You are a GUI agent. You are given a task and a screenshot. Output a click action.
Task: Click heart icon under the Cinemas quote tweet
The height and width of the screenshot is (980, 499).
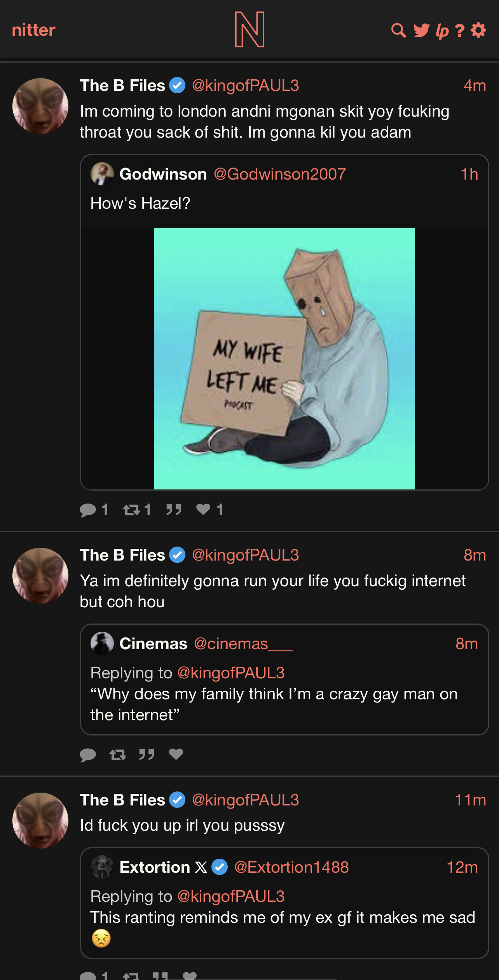click(x=176, y=754)
